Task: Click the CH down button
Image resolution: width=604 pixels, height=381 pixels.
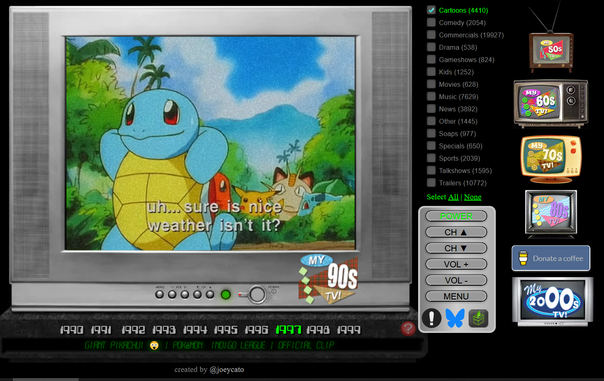Action: coord(456,248)
